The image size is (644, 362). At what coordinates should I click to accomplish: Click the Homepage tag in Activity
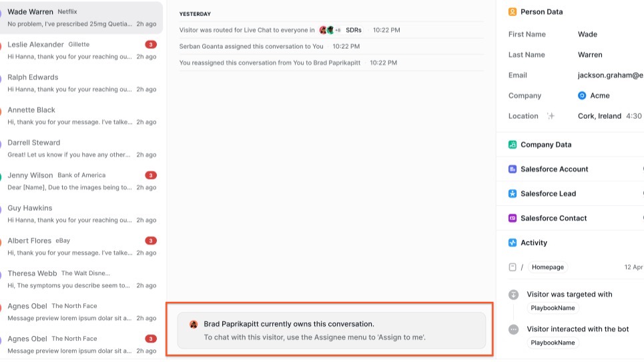[548, 267]
